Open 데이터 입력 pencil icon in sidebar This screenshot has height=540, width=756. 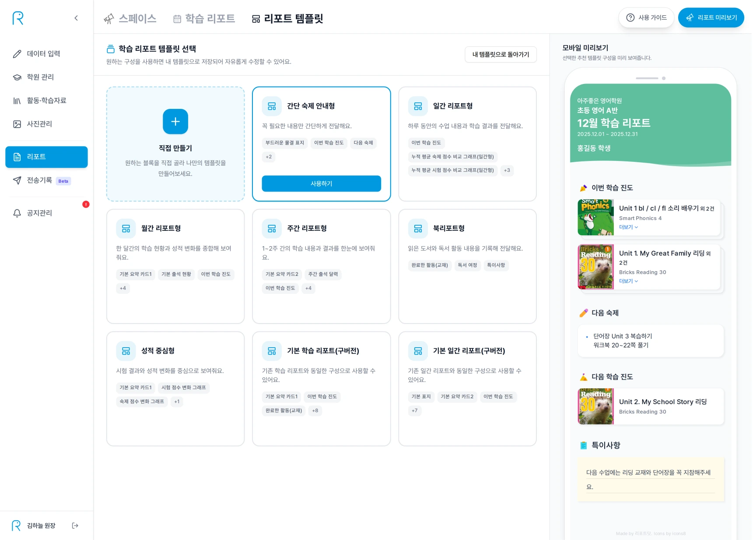(x=17, y=54)
